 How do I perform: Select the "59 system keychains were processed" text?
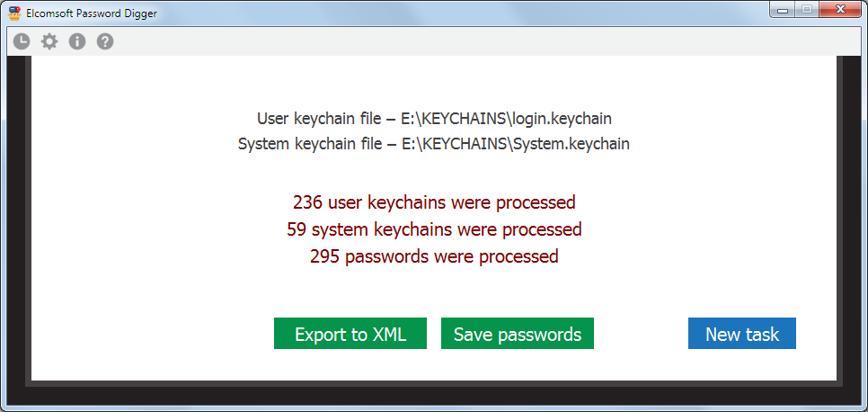(434, 228)
